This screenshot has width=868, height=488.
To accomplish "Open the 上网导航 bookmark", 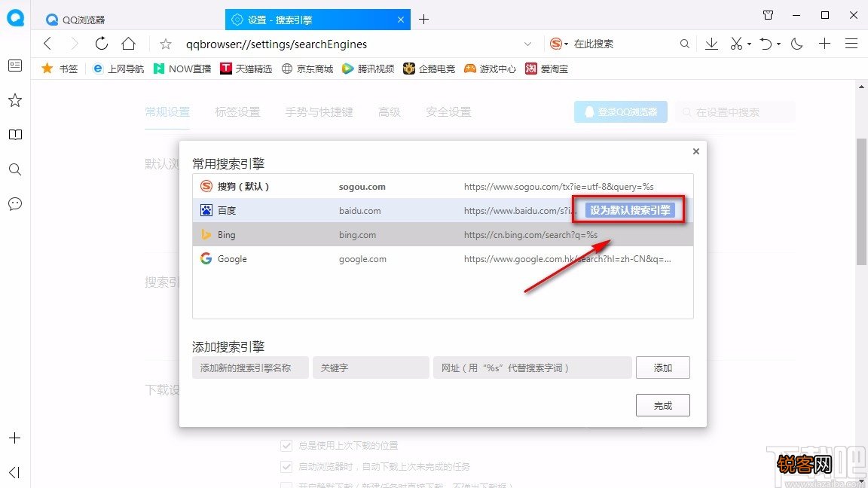I will click(x=118, y=69).
